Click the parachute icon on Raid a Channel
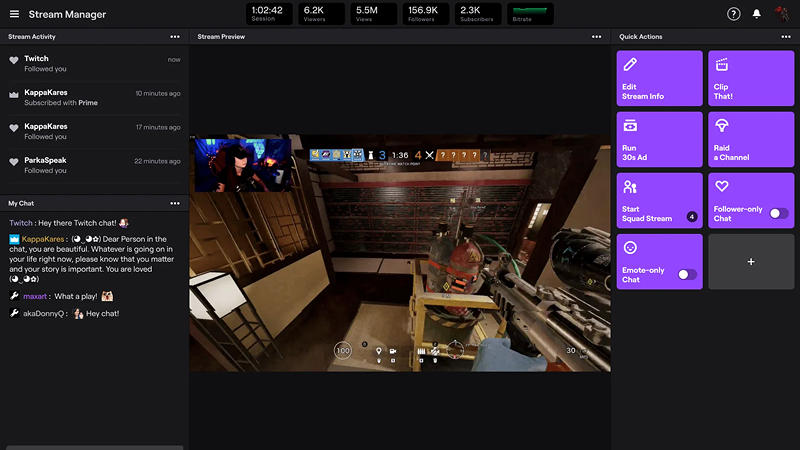The width and height of the screenshot is (800, 450). (x=721, y=125)
